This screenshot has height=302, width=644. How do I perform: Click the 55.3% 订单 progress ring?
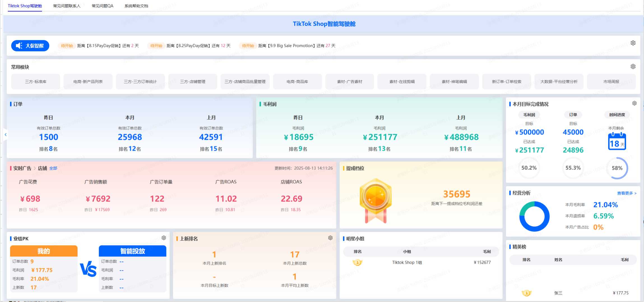pyautogui.click(x=573, y=168)
